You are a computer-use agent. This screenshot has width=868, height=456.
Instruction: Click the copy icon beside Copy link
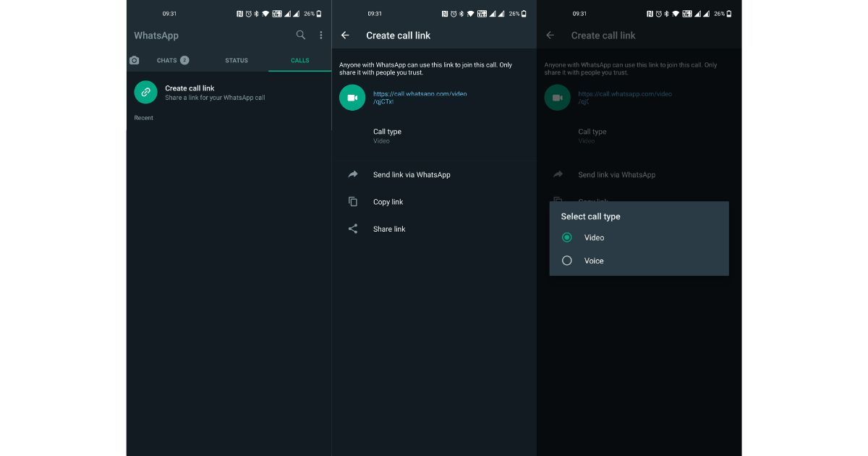pos(353,202)
